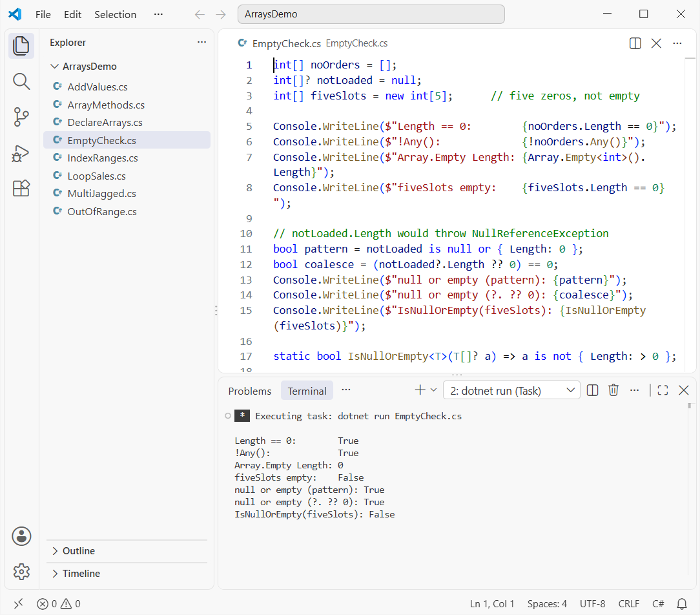Split the terminal panel
Image resolution: width=700 pixels, height=615 pixels.
pyautogui.click(x=592, y=390)
